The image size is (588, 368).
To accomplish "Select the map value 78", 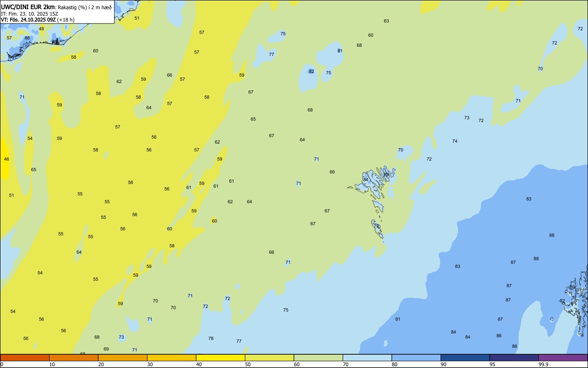I will pyautogui.click(x=211, y=339).
